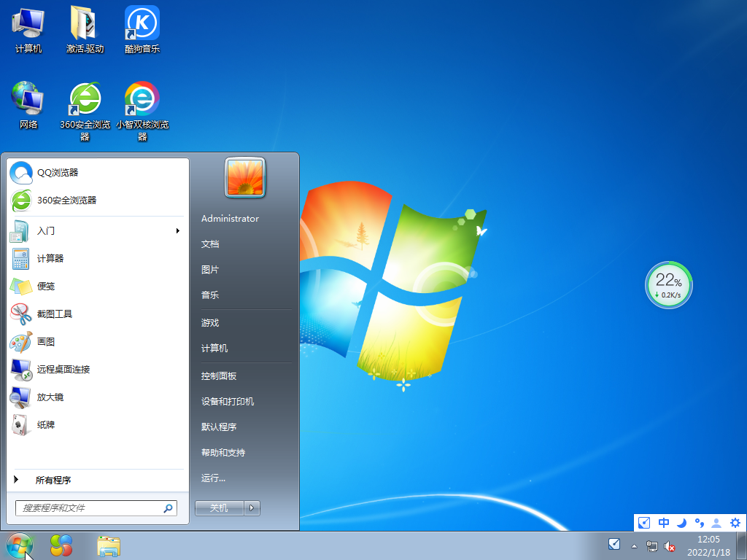Toggle the moon night-mode icon in the mini toolbar
The height and width of the screenshot is (560, 747).
click(680, 523)
